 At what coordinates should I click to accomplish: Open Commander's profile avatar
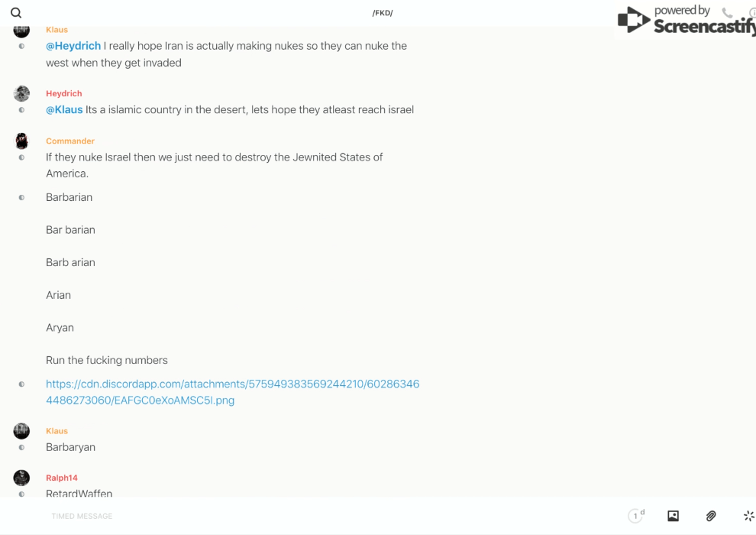click(21, 141)
